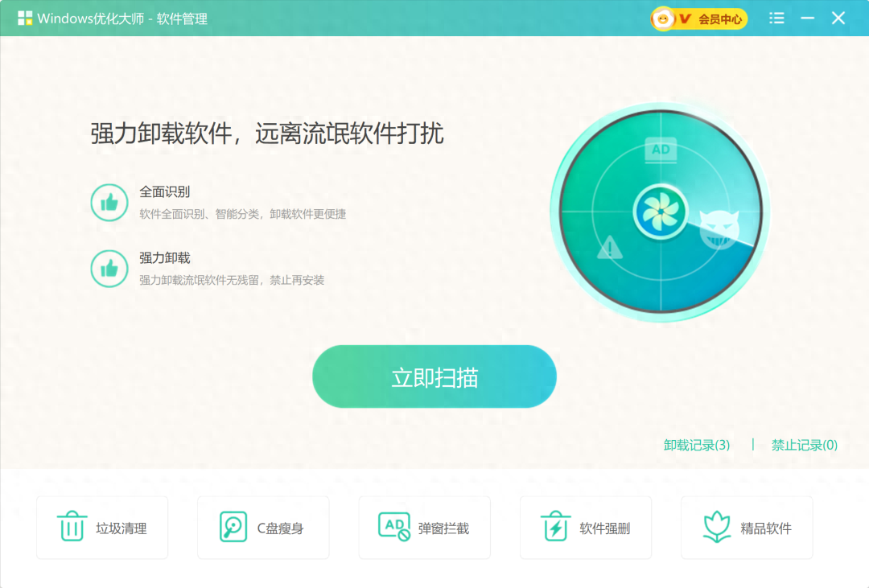The width and height of the screenshot is (869, 588).
Task: Open the 垃圾清理 trash bin tool
Action: 72,527
